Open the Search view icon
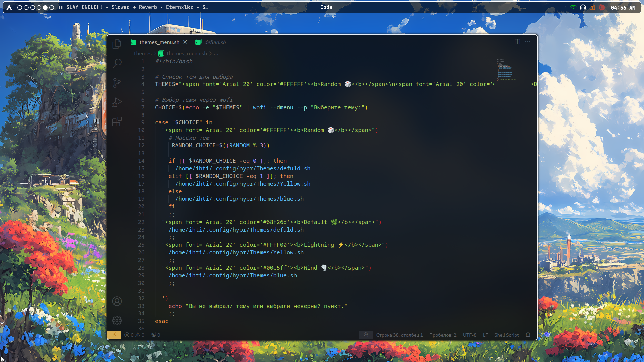 tap(117, 63)
